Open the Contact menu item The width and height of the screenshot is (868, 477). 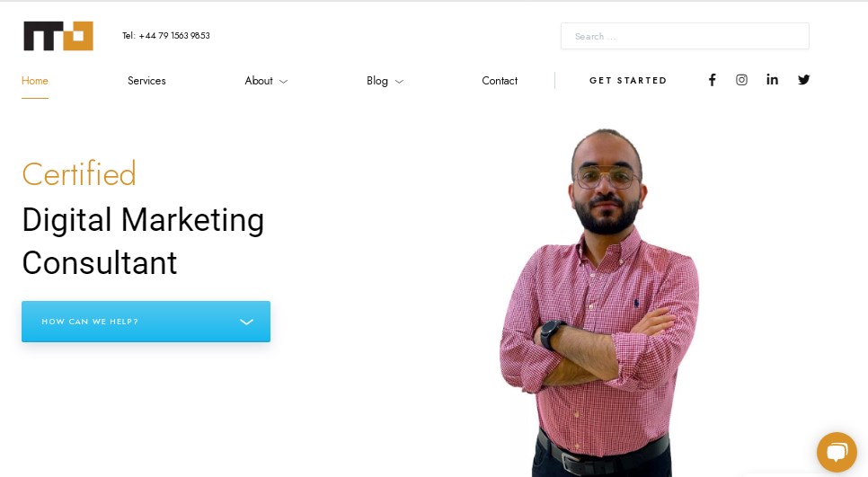pos(500,81)
